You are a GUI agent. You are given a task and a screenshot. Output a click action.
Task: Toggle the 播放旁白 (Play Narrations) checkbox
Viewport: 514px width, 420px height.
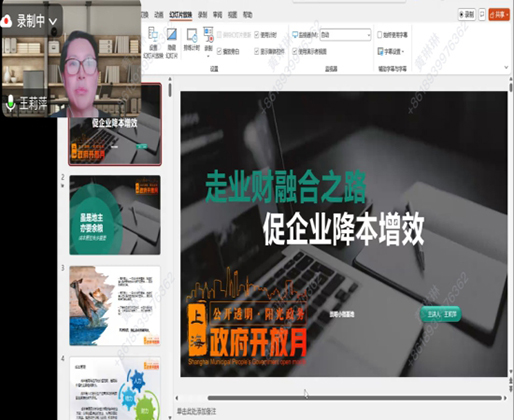[219, 51]
